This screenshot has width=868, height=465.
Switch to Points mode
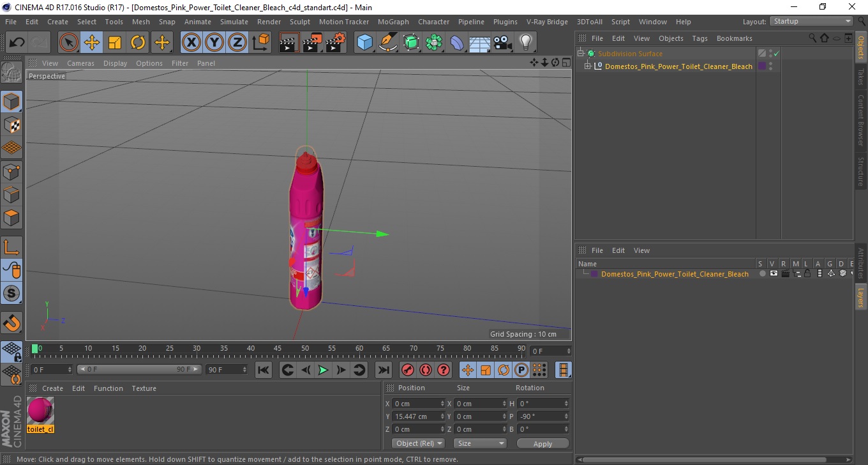11,171
